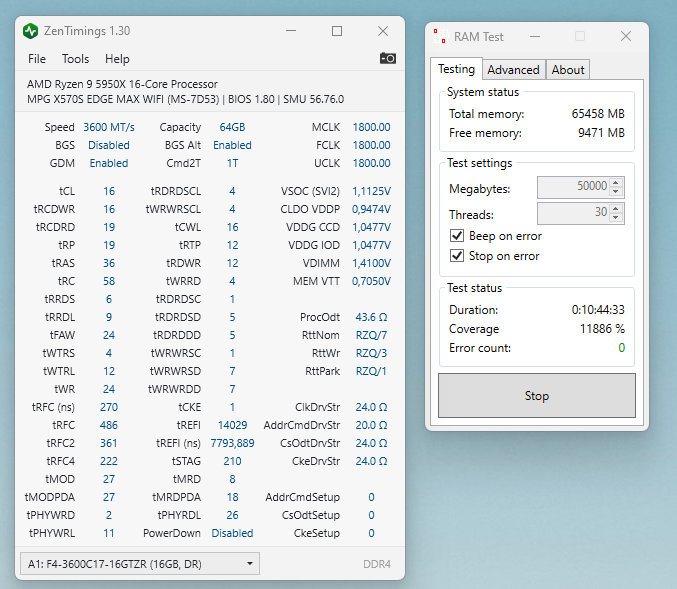This screenshot has height=589, width=677.
Task: Click the Speed value 3600 MT/s
Action: (109, 127)
